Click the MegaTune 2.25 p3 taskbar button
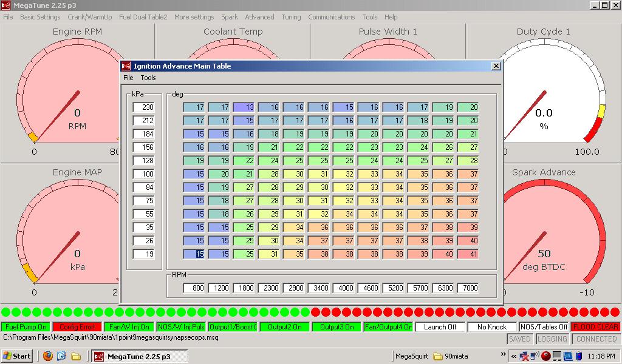 coord(138,356)
